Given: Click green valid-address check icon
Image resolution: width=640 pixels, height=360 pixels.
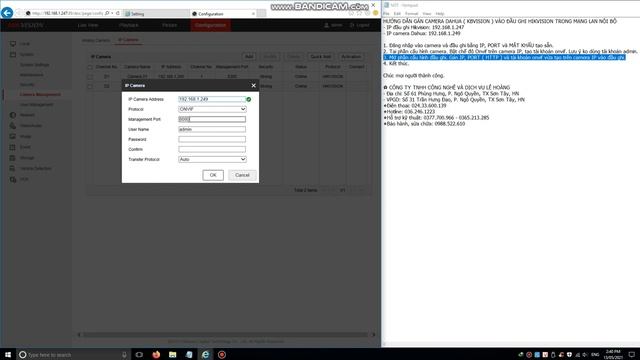Looking at the screenshot, I should [x=249, y=99].
